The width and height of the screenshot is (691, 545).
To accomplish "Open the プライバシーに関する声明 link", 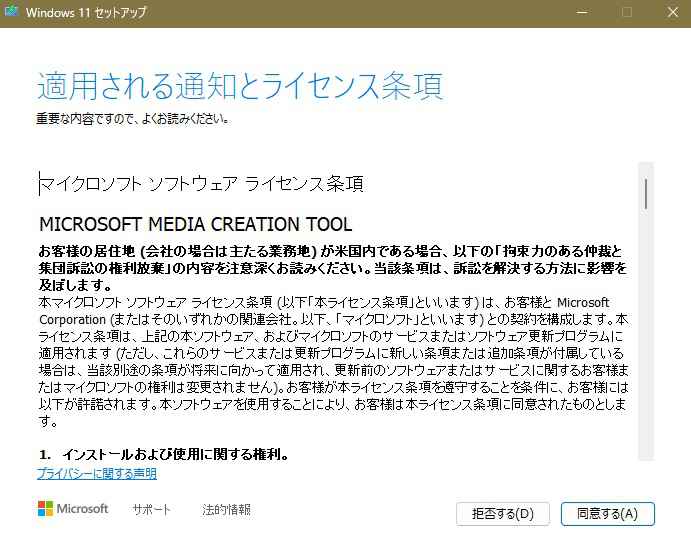I will [x=97, y=473].
